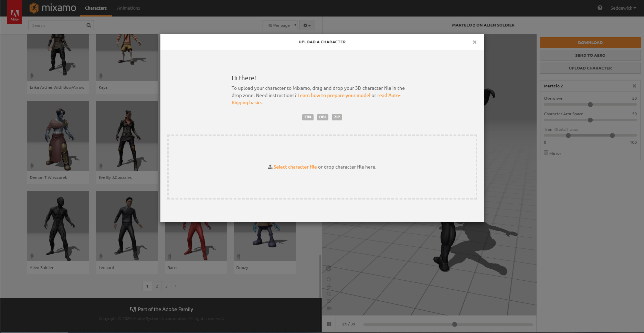Click the animation timeline scrubber handle
Viewport: 644px width, 333px height.
pyautogui.click(x=455, y=324)
